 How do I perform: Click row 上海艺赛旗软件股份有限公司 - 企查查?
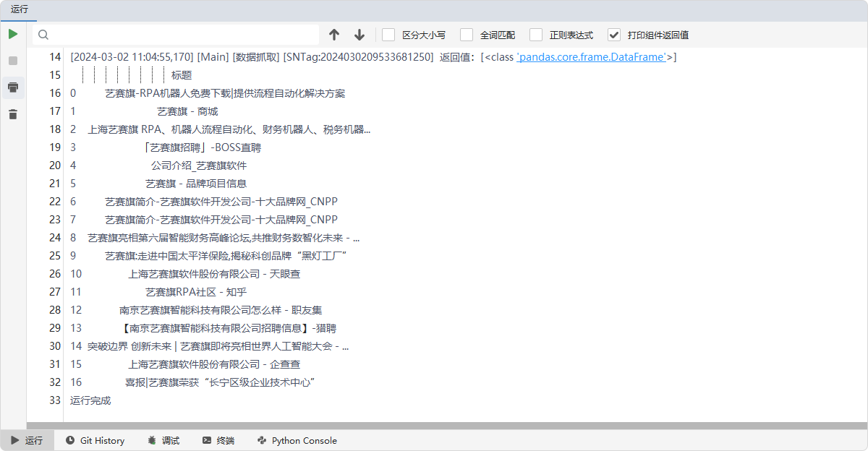coord(214,364)
